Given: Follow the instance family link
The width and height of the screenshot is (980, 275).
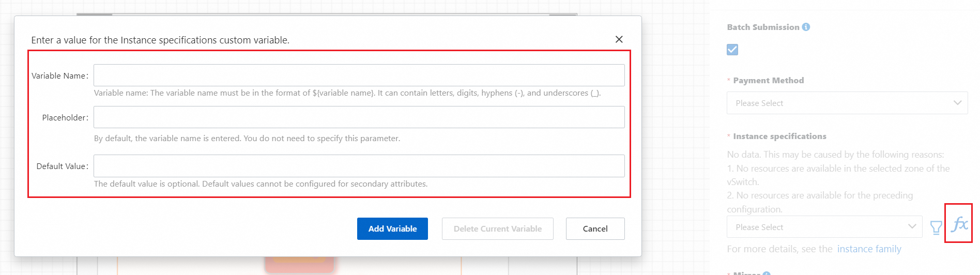Looking at the screenshot, I should [x=869, y=249].
